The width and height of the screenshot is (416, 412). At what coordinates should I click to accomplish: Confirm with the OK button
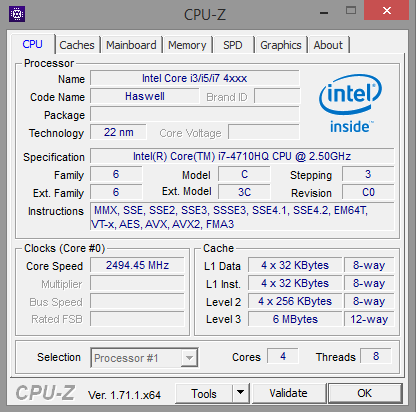tap(365, 393)
